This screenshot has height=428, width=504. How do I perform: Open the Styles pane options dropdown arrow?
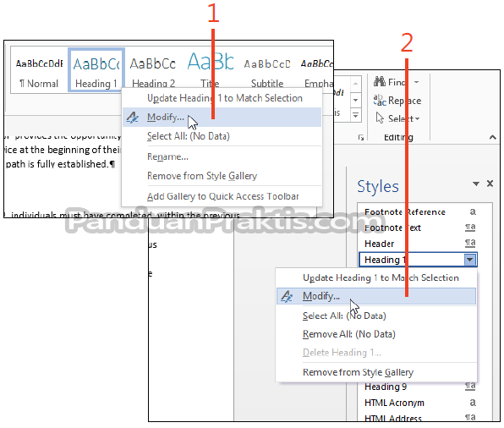click(476, 184)
